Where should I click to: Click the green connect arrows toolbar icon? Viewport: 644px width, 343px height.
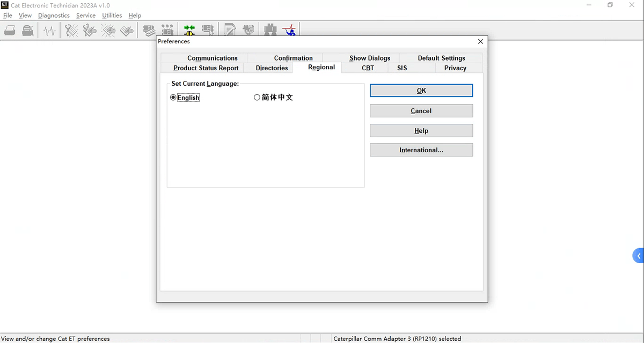[x=189, y=31]
